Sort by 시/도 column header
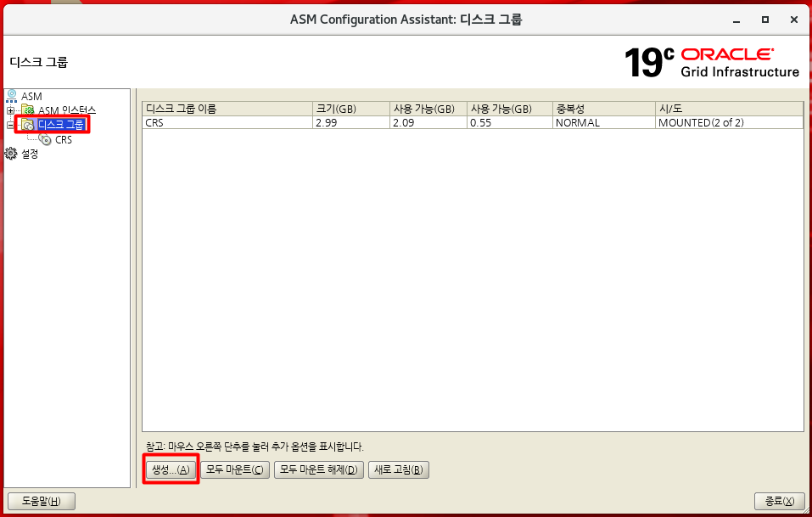 (729, 109)
